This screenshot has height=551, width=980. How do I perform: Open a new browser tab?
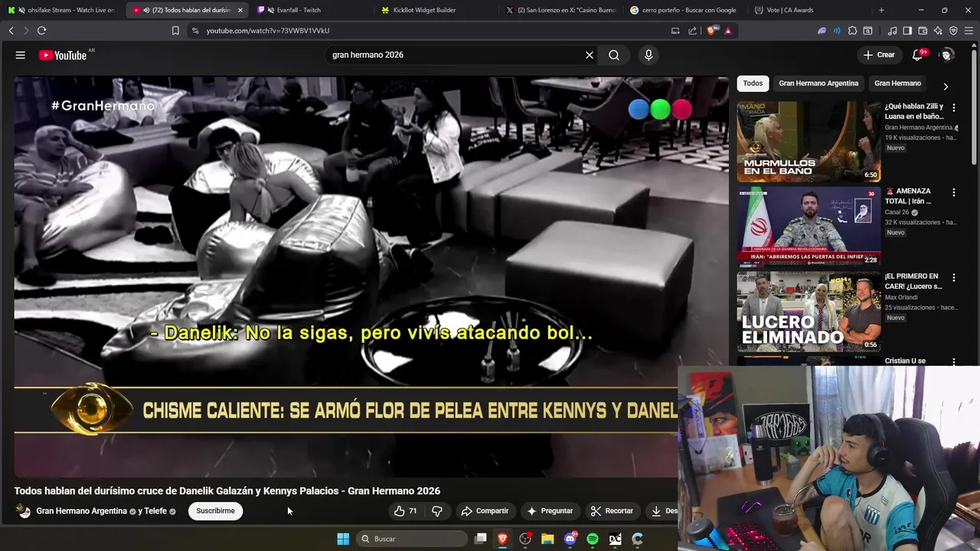(x=881, y=10)
